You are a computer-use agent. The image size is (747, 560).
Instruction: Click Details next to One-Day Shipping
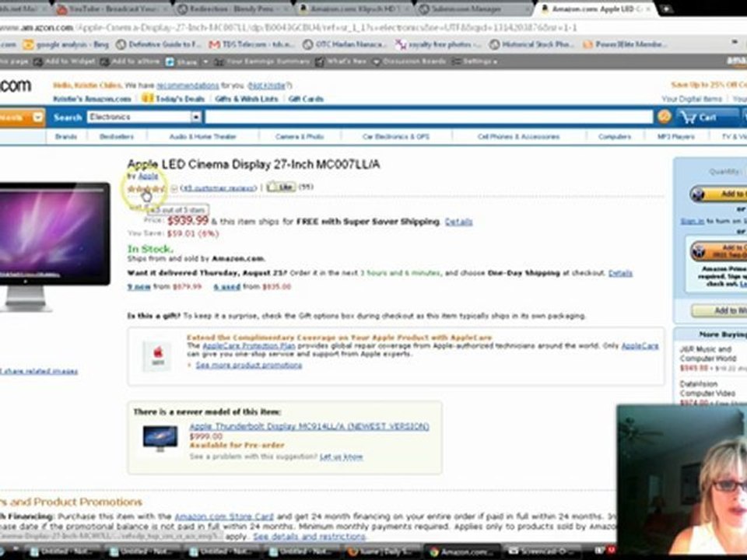point(620,273)
